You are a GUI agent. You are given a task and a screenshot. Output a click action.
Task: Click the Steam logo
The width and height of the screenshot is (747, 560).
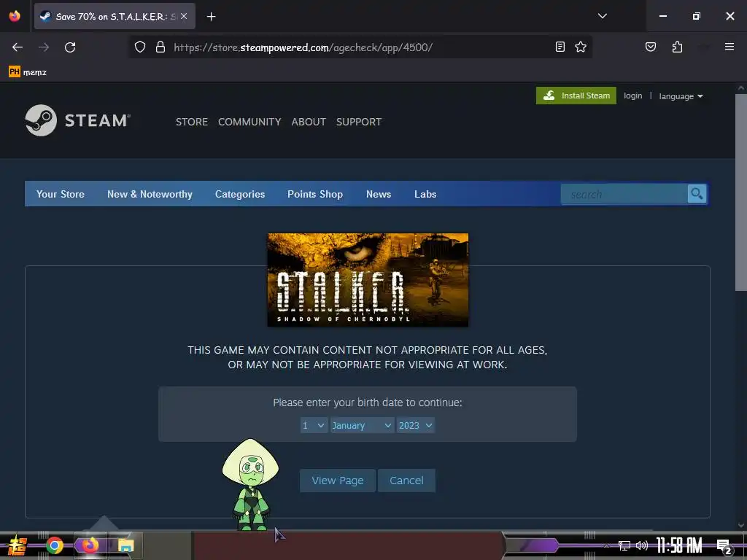(x=77, y=120)
